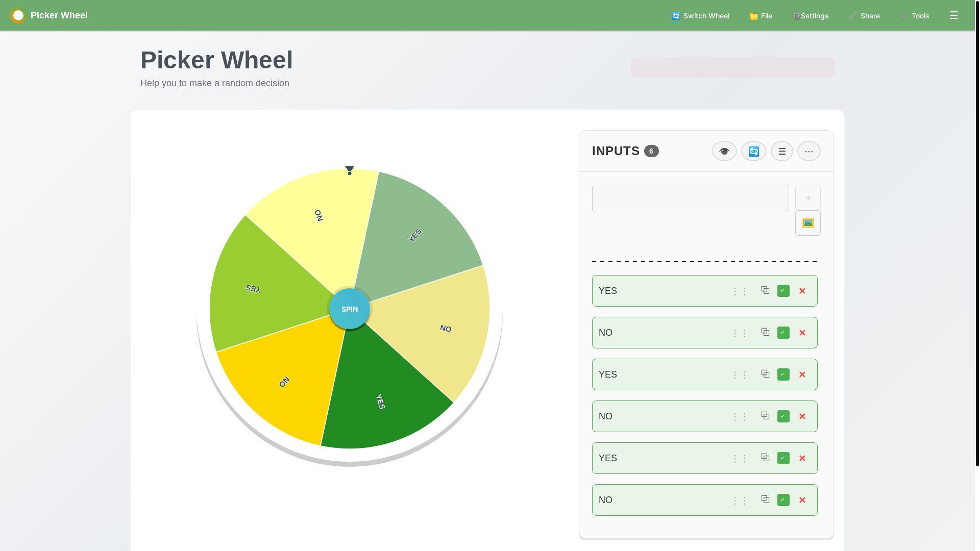Duplicate the second NO input

point(765,415)
